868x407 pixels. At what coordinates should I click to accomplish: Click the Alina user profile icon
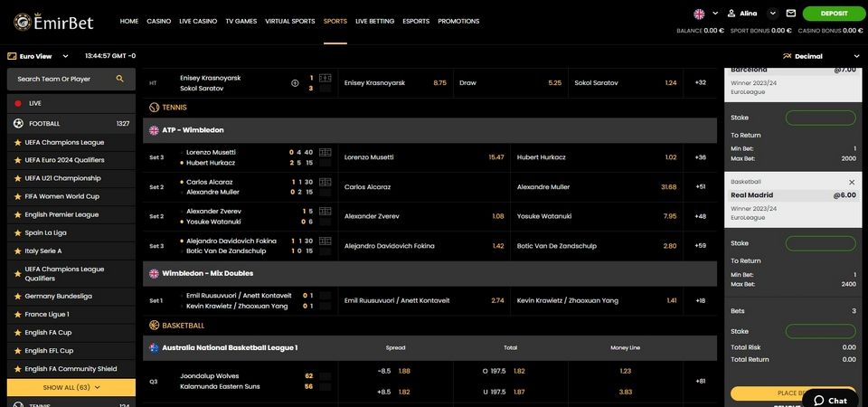tap(731, 14)
